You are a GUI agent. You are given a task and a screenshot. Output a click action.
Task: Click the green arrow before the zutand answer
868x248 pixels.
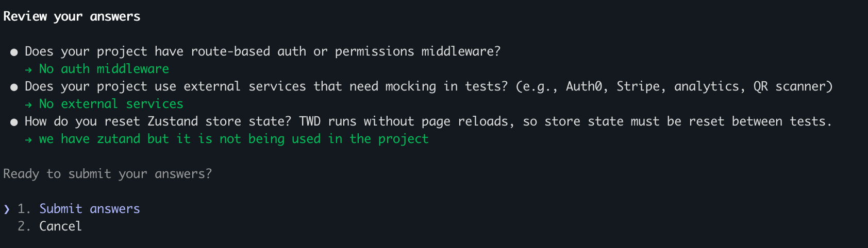(28, 139)
